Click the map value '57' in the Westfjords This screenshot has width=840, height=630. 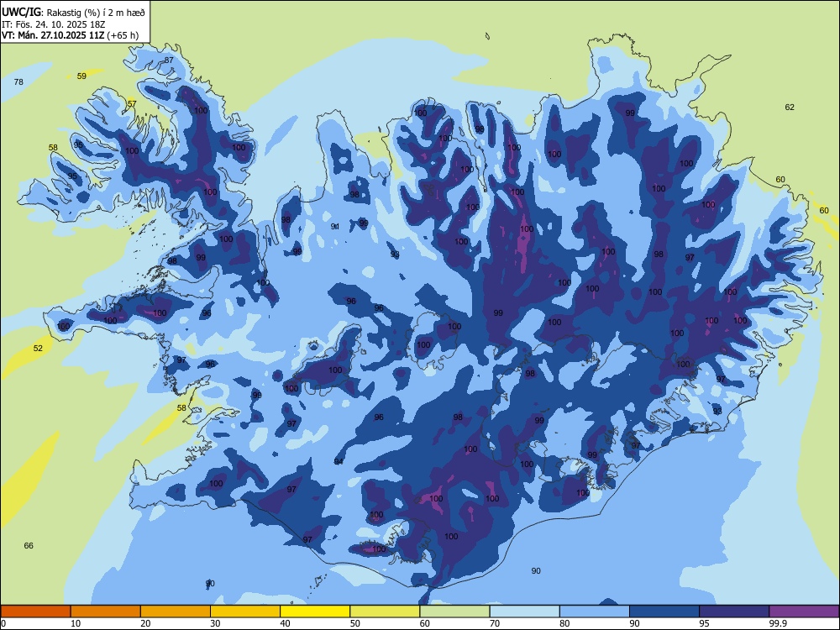(132, 104)
